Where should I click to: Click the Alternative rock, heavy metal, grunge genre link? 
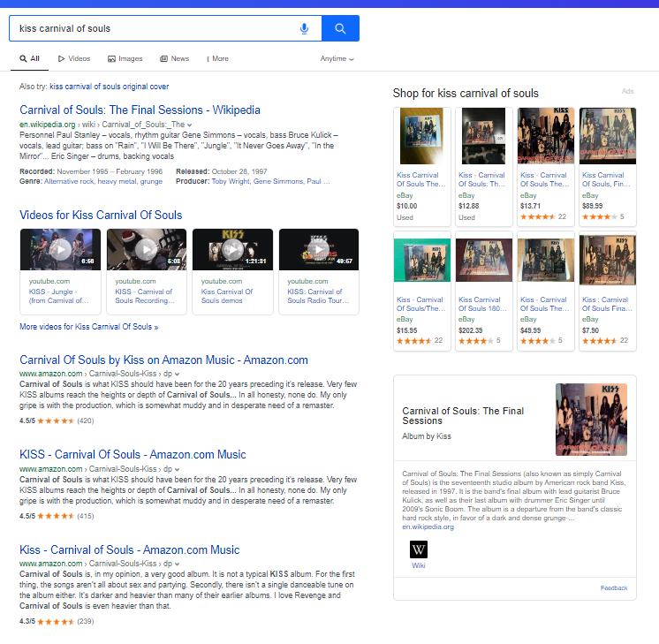103,182
